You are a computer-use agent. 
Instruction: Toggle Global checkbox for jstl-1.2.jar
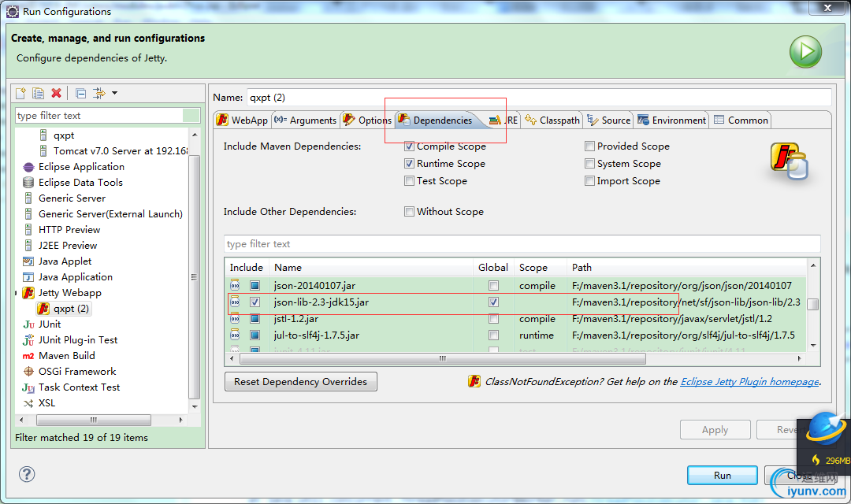(x=493, y=319)
